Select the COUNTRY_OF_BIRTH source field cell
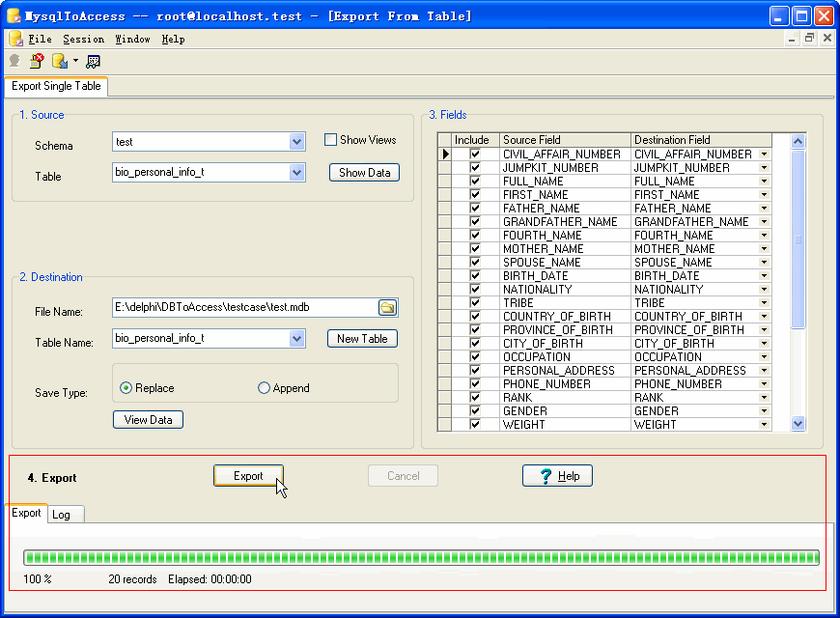Screen dimensions: 840x618 click(x=565, y=317)
